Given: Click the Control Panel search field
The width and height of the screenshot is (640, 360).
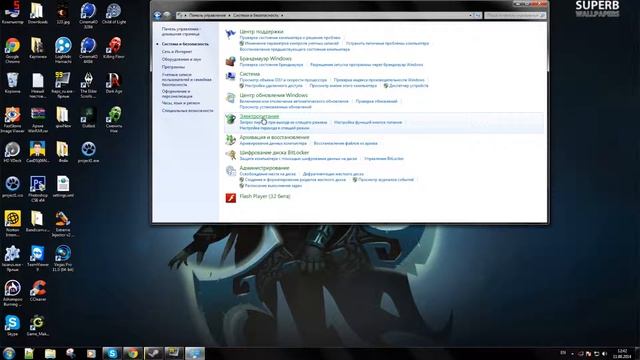Looking at the screenshot, I should pyautogui.click(x=515, y=15).
